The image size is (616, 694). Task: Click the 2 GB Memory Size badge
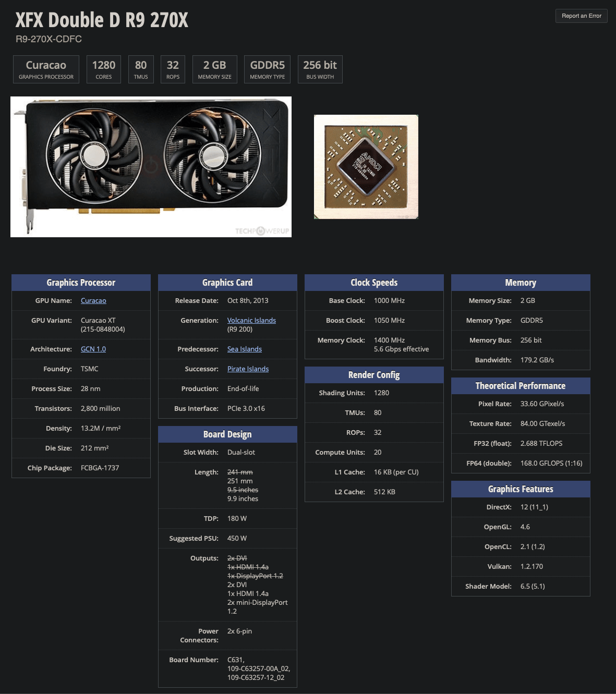tap(214, 69)
